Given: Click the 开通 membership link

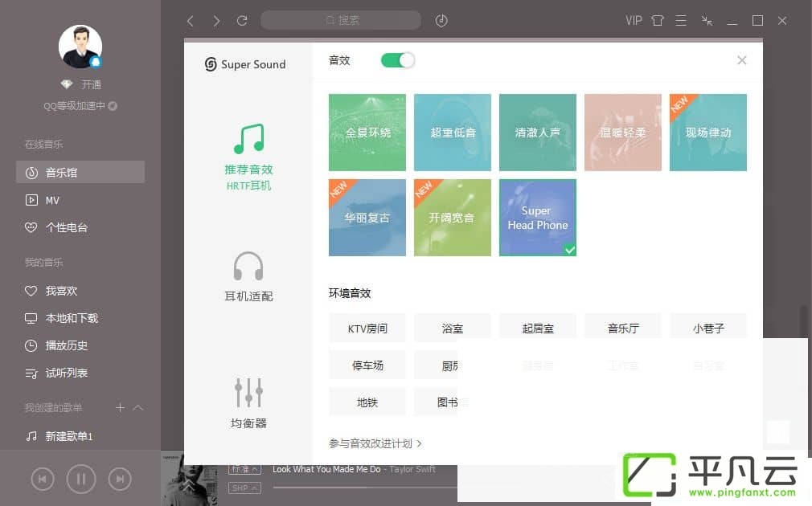Looking at the screenshot, I should (91, 84).
